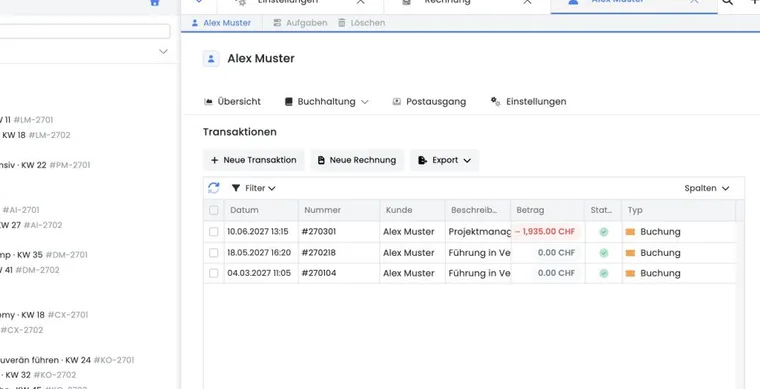
Task: Select all rows via header checkbox
Action: click(214, 210)
